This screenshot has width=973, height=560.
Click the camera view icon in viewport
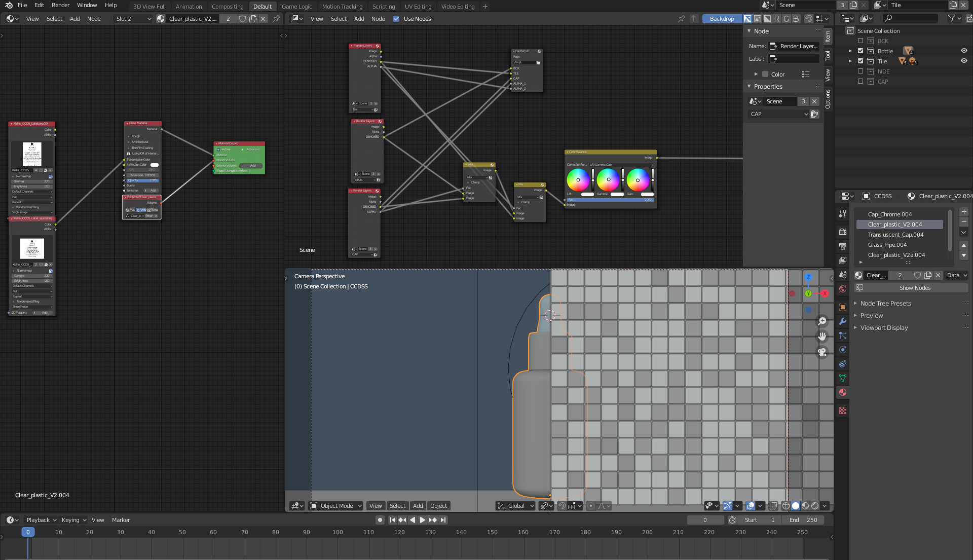pos(822,351)
